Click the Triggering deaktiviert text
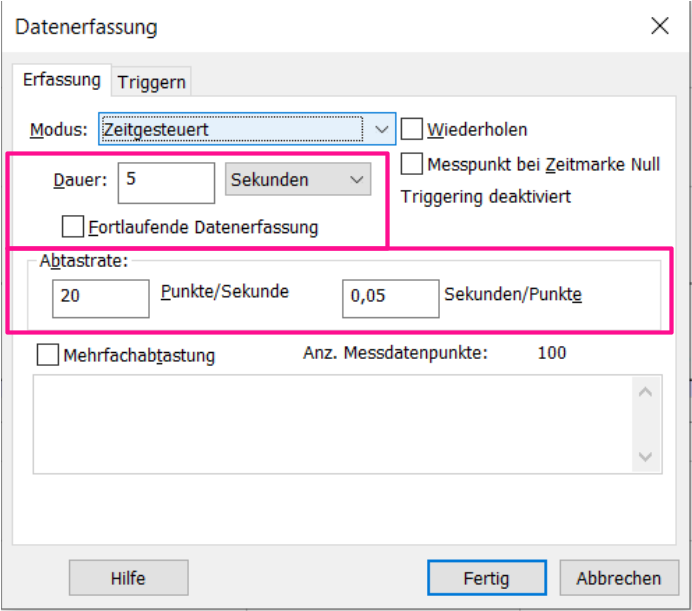 (x=485, y=196)
